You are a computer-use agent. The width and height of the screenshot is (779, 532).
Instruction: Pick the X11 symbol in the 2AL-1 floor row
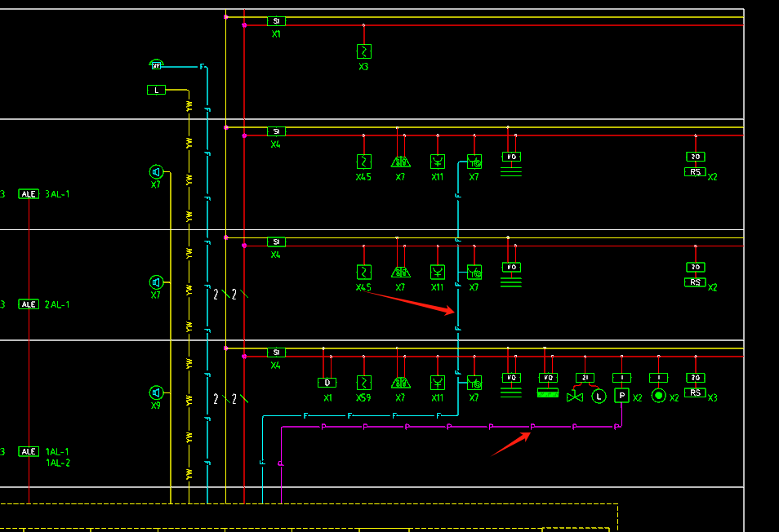point(437,272)
